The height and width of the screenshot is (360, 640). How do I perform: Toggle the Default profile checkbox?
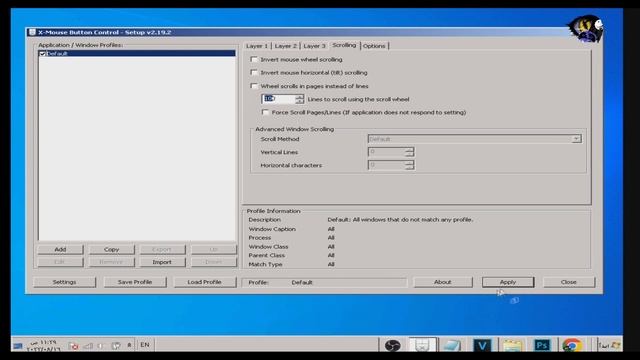42,53
